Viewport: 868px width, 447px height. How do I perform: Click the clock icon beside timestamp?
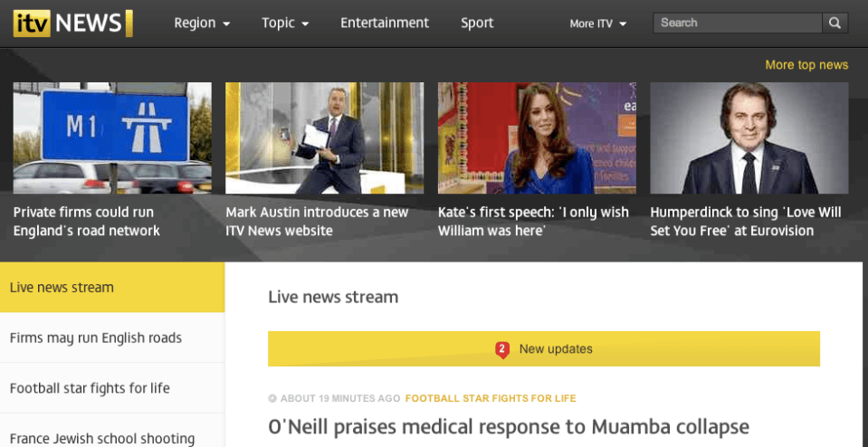coord(272,398)
